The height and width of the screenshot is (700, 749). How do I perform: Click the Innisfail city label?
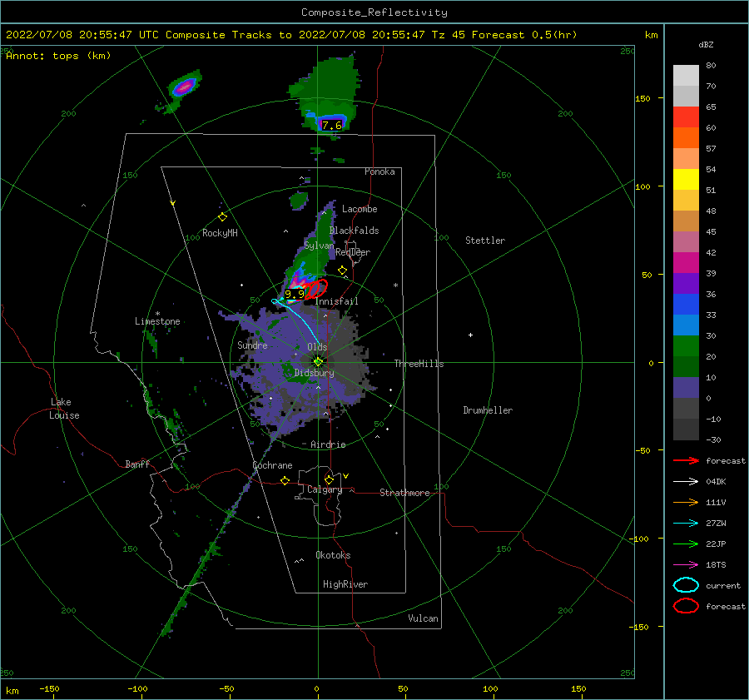tap(337, 301)
